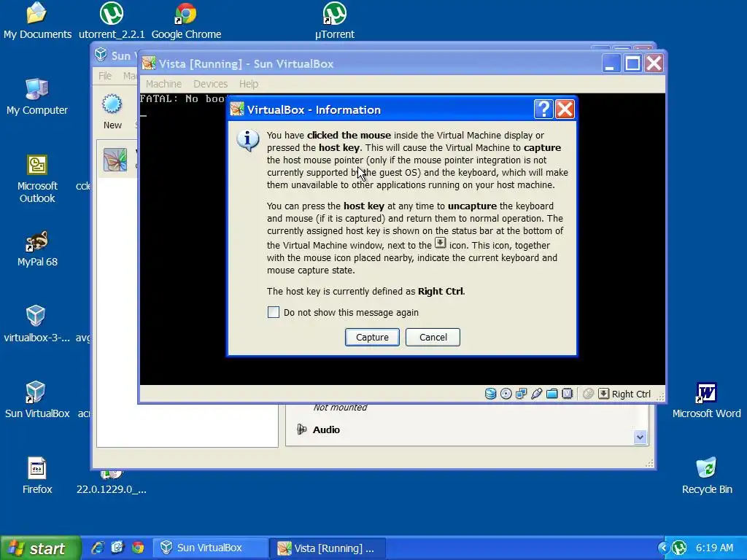Screen dimensions: 747x560
Task: Open File menu in Sun VirtualBox manager
Action: [x=105, y=76]
